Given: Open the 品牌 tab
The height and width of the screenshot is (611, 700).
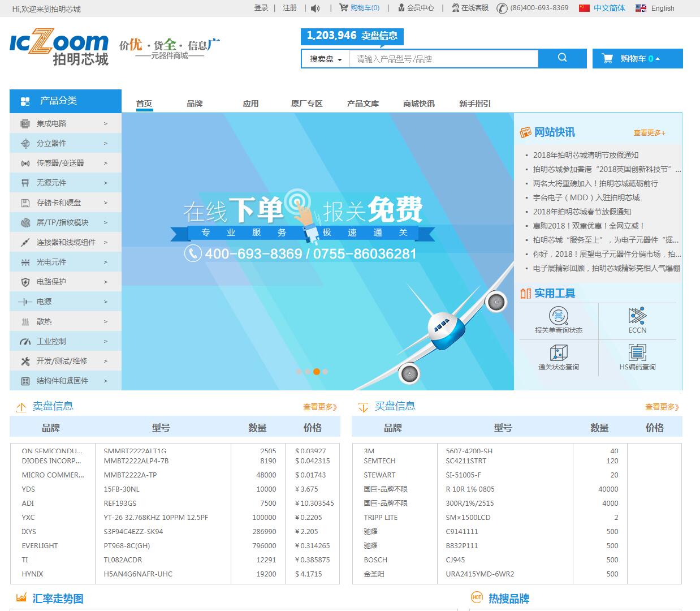Looking at the screenshot, I should click(x=195, y=104).
